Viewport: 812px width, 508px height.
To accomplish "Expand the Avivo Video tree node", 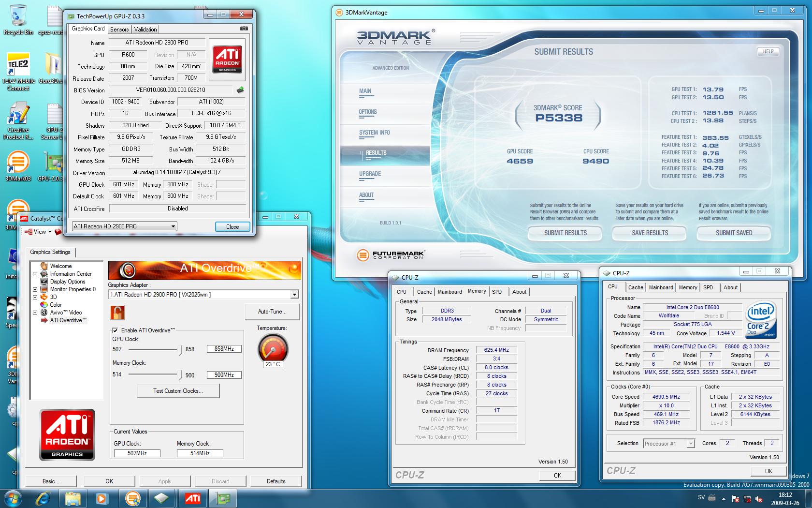I will (x=35, y=313).
